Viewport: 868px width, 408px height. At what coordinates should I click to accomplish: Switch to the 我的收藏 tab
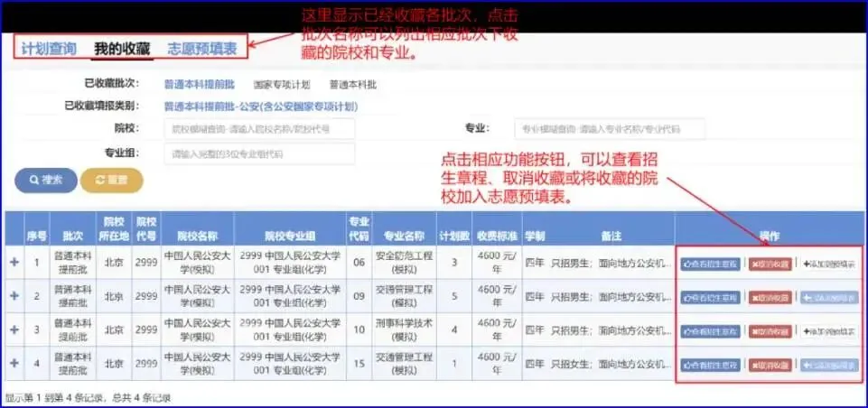[122, 49]
